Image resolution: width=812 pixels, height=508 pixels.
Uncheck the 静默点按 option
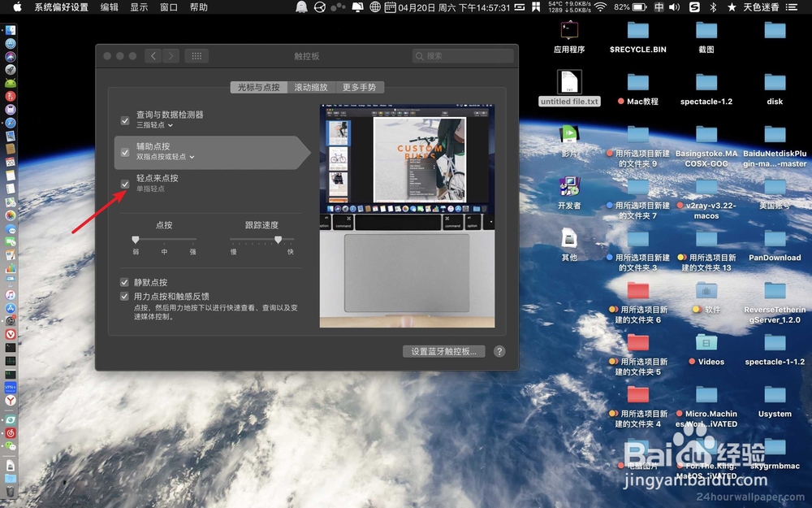pos(124,282)
